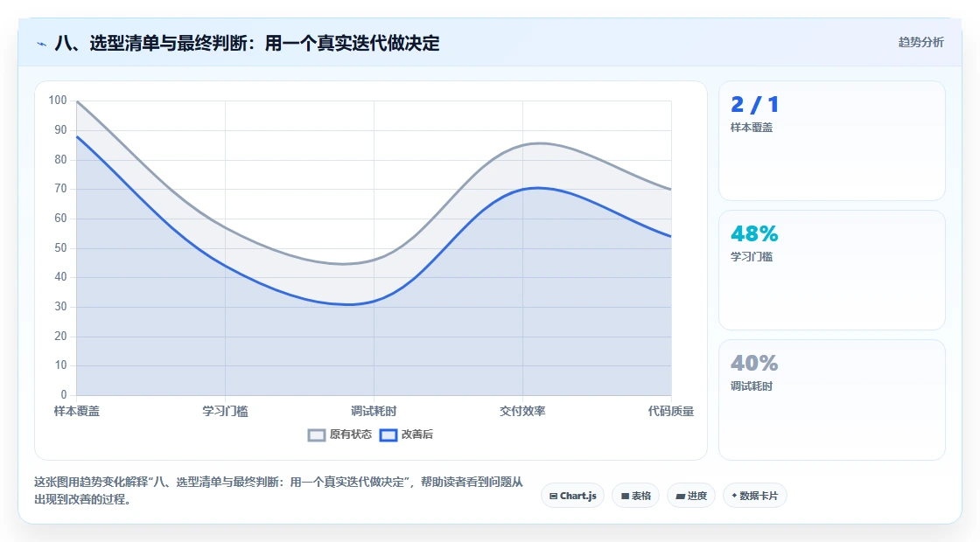This screenshot has width=980, height=542.
Task: Click the 样本覆盖 x-axis label
Action: [77, 412]
